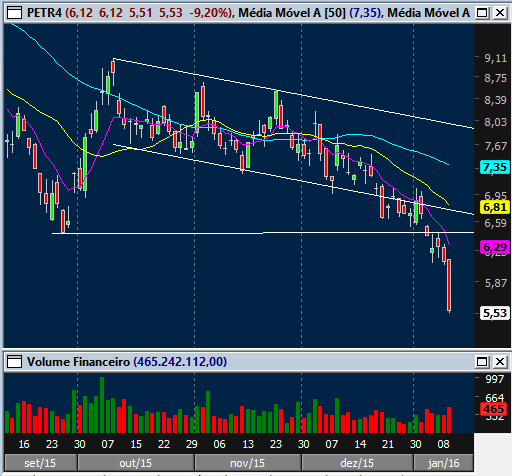
Task: Click date label 08 on the time axis
Action: tap(443, 444)
